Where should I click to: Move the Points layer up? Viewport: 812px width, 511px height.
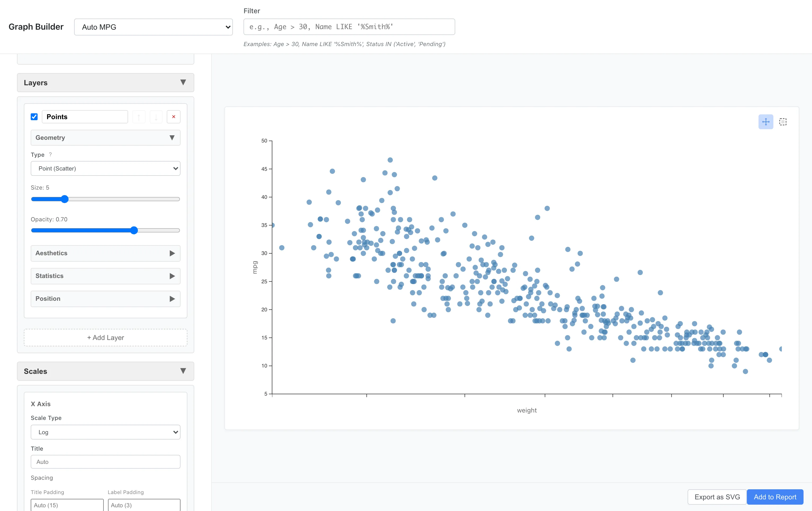(139, 116)
